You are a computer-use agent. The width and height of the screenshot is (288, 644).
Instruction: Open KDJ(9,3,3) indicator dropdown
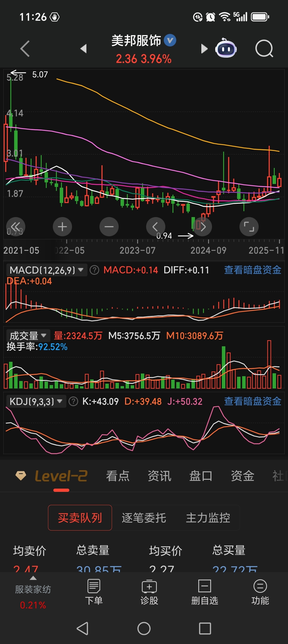tap(36, 401)
